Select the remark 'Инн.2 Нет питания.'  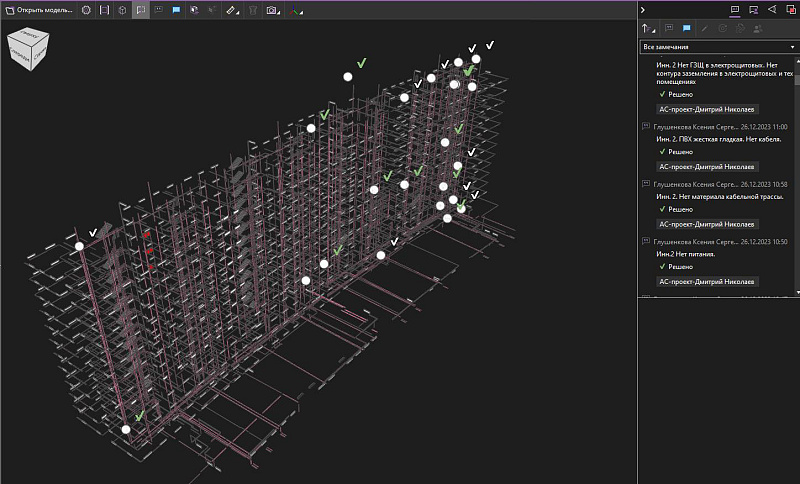pyautogui.click(x=685, y=254)
